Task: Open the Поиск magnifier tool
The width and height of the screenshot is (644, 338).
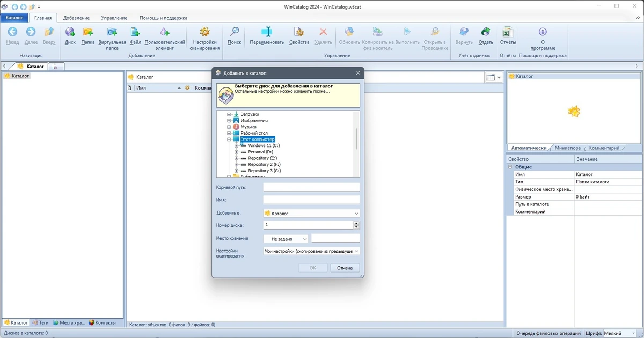Action: [235, 35]
